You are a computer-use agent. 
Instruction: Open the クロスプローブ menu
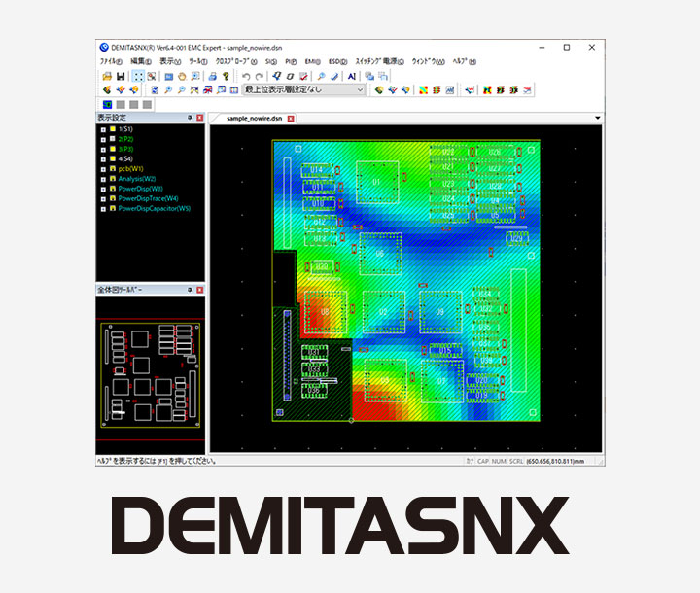[236, 61]
